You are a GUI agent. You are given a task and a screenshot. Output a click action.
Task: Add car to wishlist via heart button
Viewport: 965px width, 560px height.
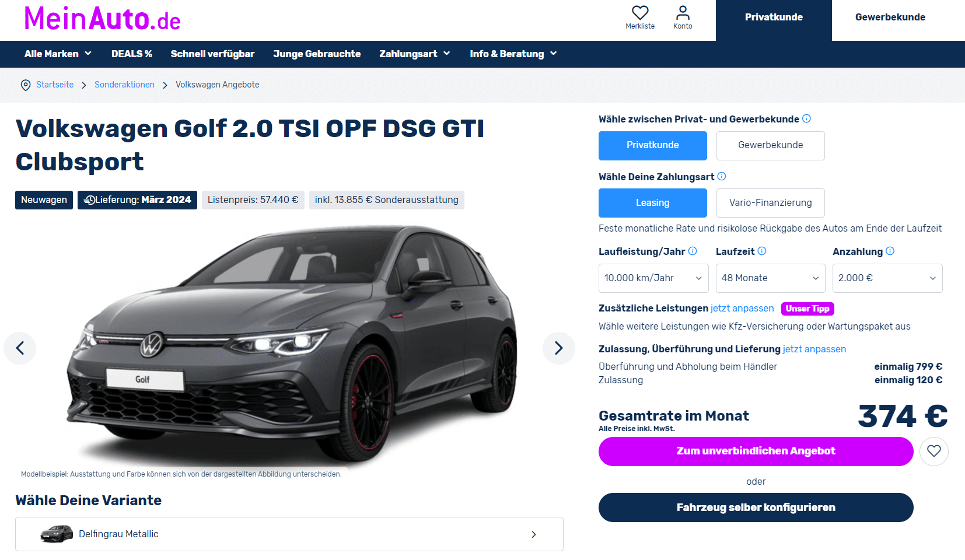click(x=933, y=451)
